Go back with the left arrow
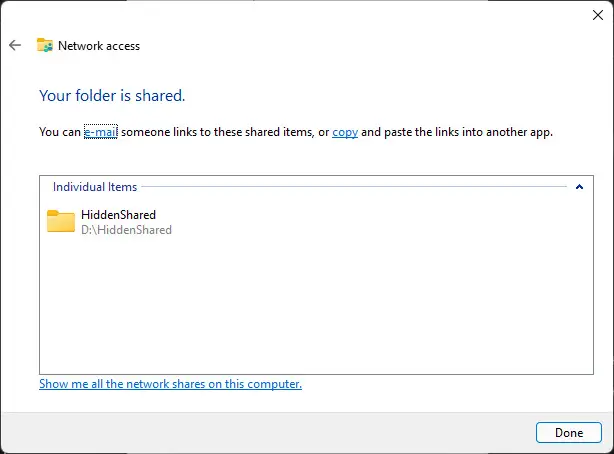 click(x=15, y=45)
